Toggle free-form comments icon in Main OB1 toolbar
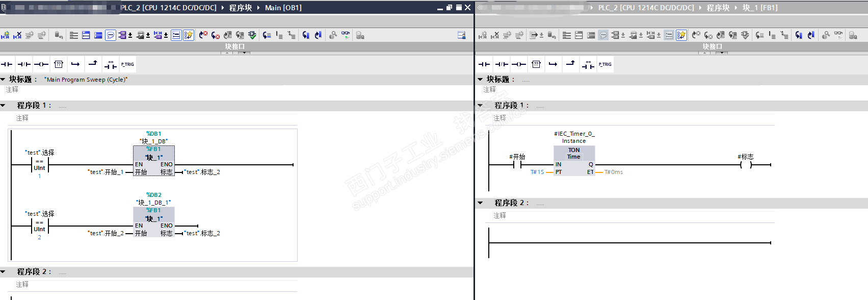Viewport: 868px width, 300px height. (111, 35)
